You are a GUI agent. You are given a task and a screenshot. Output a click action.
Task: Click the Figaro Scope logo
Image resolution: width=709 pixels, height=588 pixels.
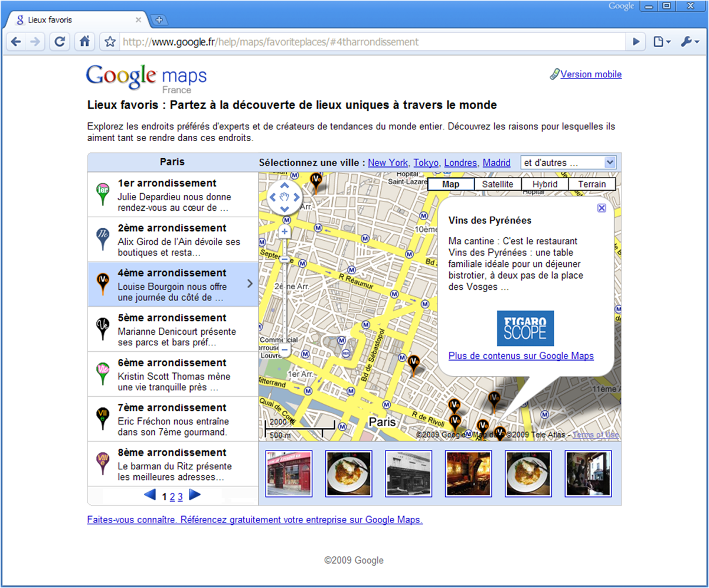point(525,328)
